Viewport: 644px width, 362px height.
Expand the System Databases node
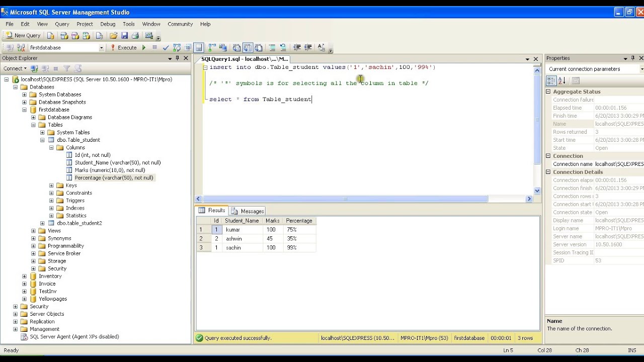tap(24, 95)
